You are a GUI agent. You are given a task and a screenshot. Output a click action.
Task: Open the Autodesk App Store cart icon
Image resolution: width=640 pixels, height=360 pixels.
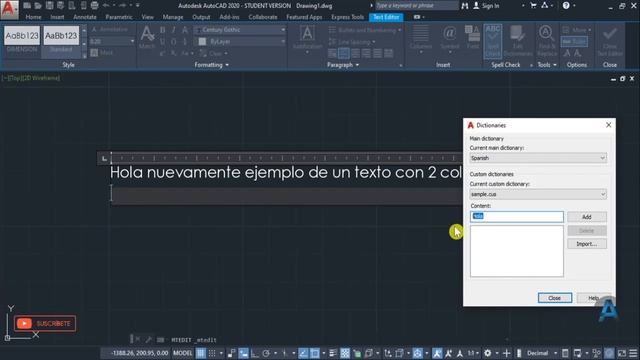click(533, 5)
